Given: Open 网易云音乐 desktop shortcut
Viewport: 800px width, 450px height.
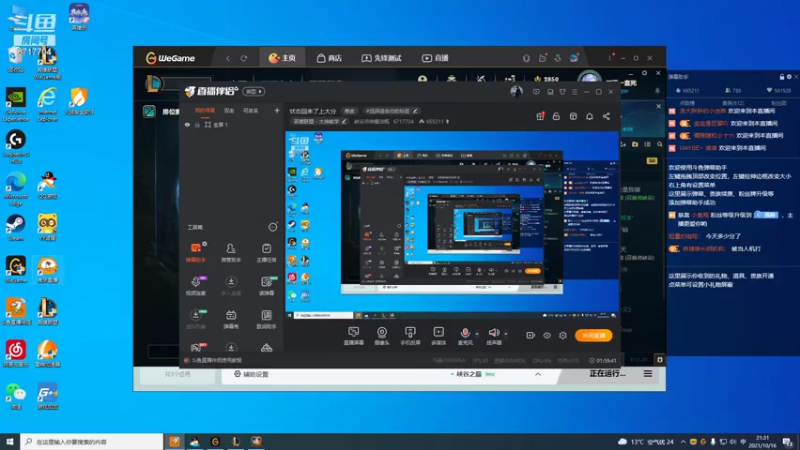Looking at the screenshot, I should click(x=15, y=354).
